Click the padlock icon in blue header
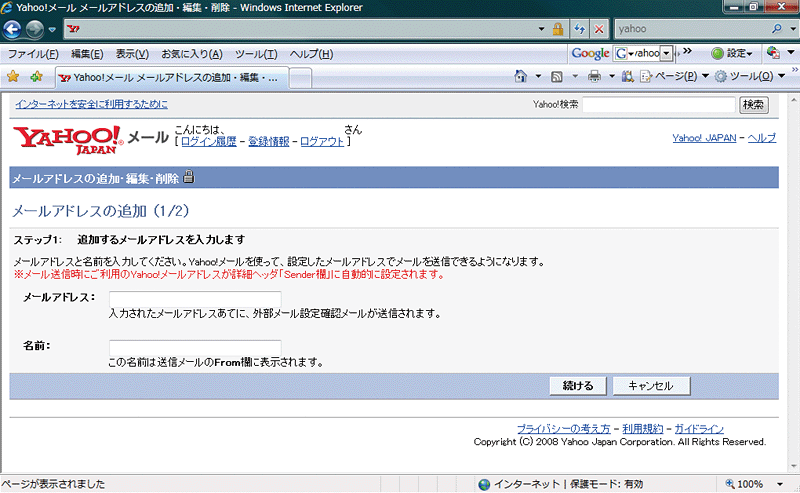This screenshot has height=493, width=800. tap(189, 176)
